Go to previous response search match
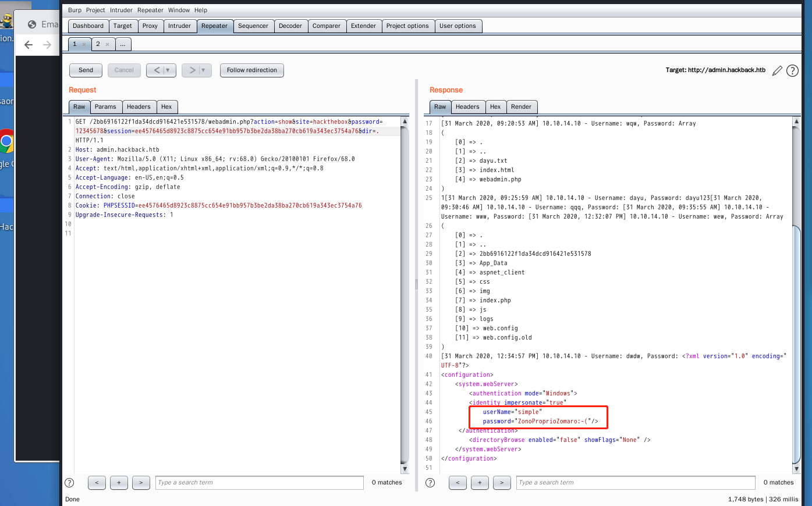 [x=458, y=482]
